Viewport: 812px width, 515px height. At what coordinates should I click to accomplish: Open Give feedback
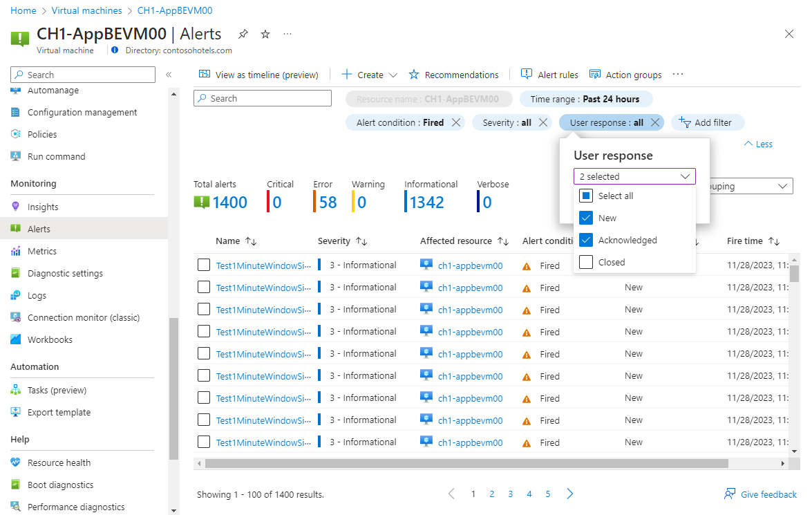(760, 494)
